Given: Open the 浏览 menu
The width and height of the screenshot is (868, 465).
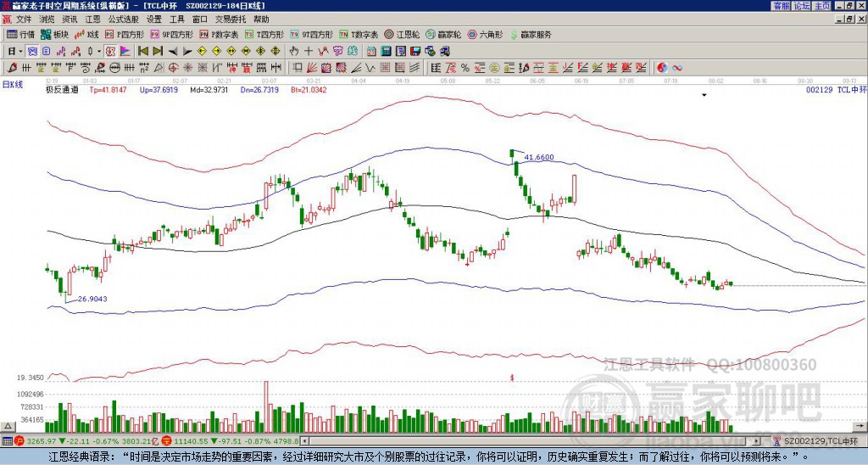Looking at the screenshot, I should 47,20.
